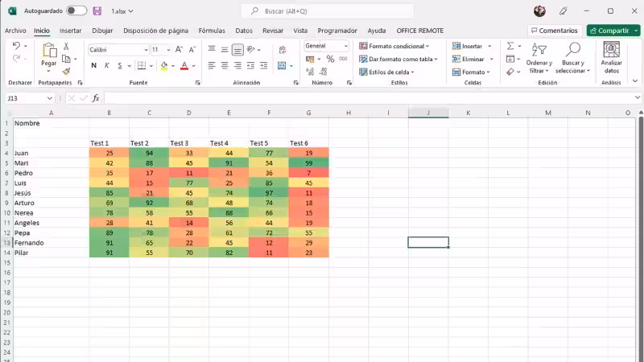This screenshot has width=644, height=362.
Task: Click the Clear eraser icon
Action: (510, 72)
